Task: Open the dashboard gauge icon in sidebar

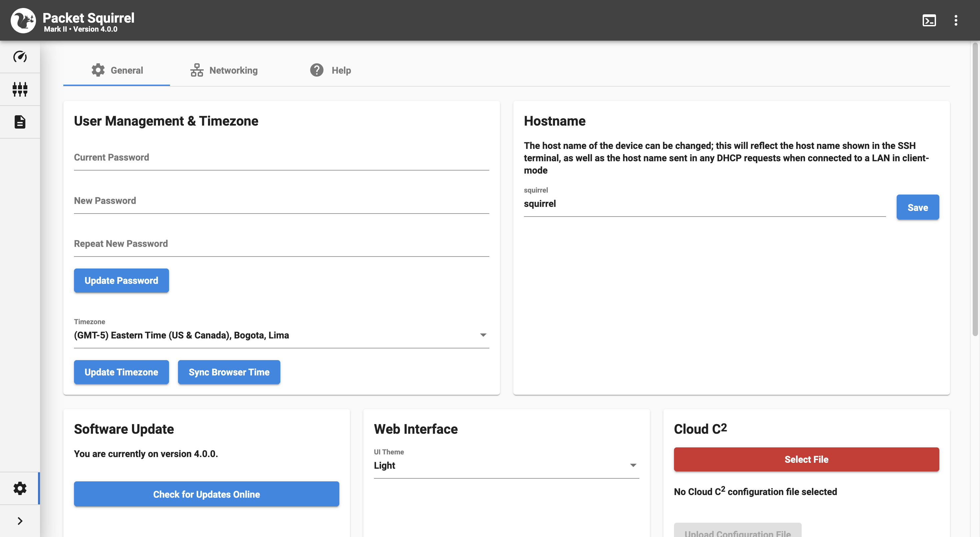Action: (x=20, y=57)
